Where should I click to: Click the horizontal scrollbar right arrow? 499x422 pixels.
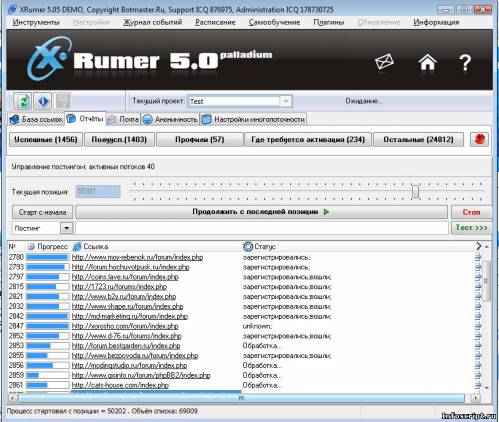pos(476,398)
